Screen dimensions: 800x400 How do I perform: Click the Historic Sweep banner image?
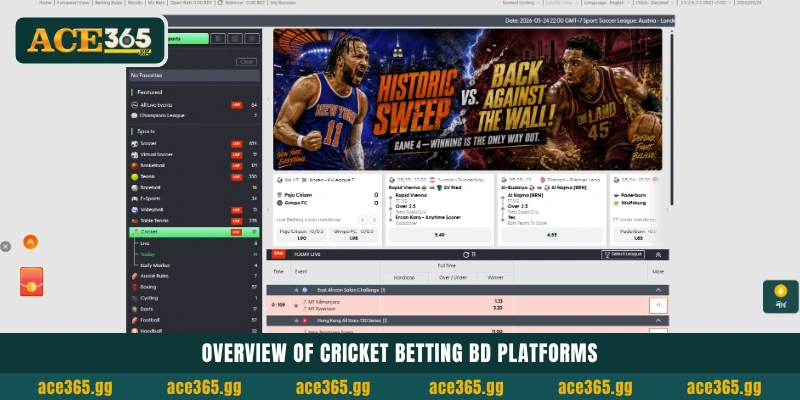click(467, 99)
